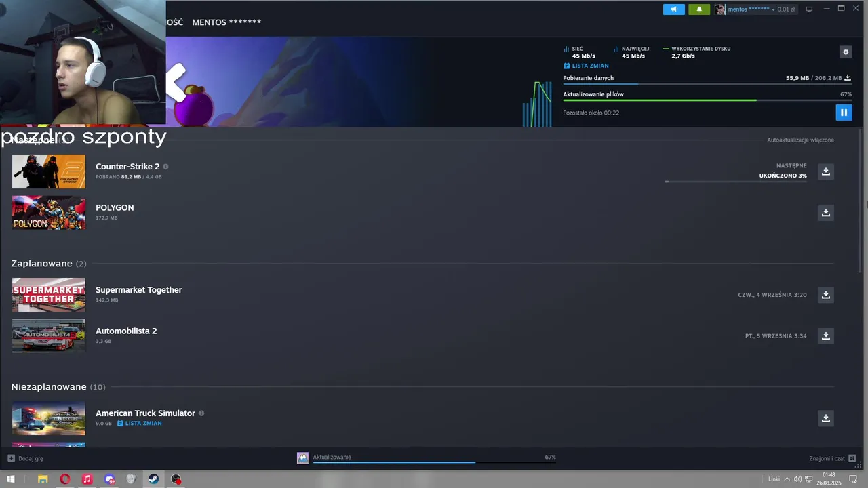Click the download button for Automobilista 2

(x=825, y=336)
